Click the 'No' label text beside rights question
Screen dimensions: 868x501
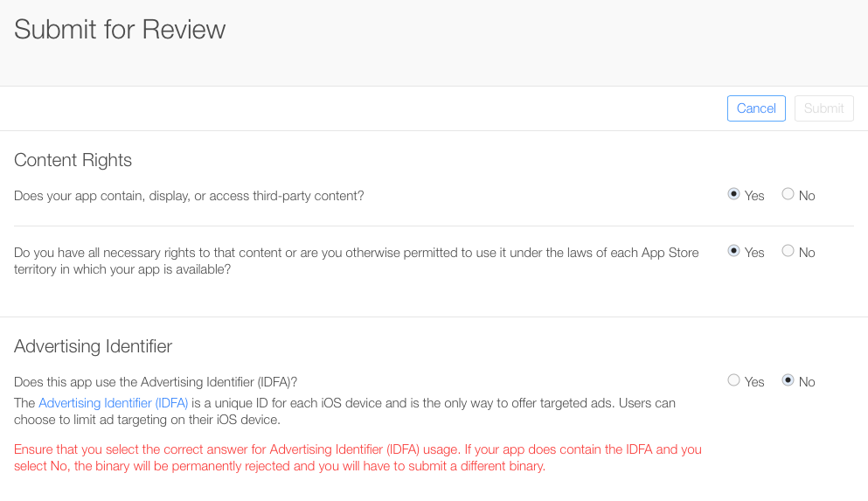pyautogui.click(x=807, y=253)
